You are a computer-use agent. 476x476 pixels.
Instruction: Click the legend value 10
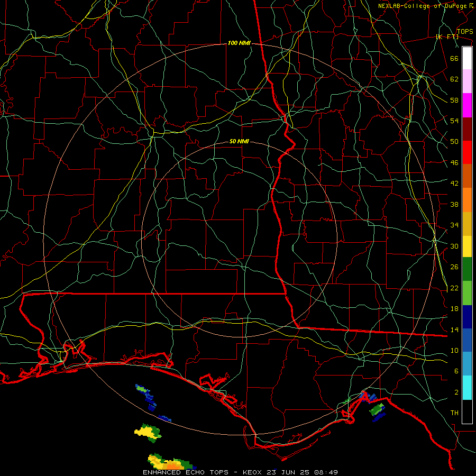454,350
